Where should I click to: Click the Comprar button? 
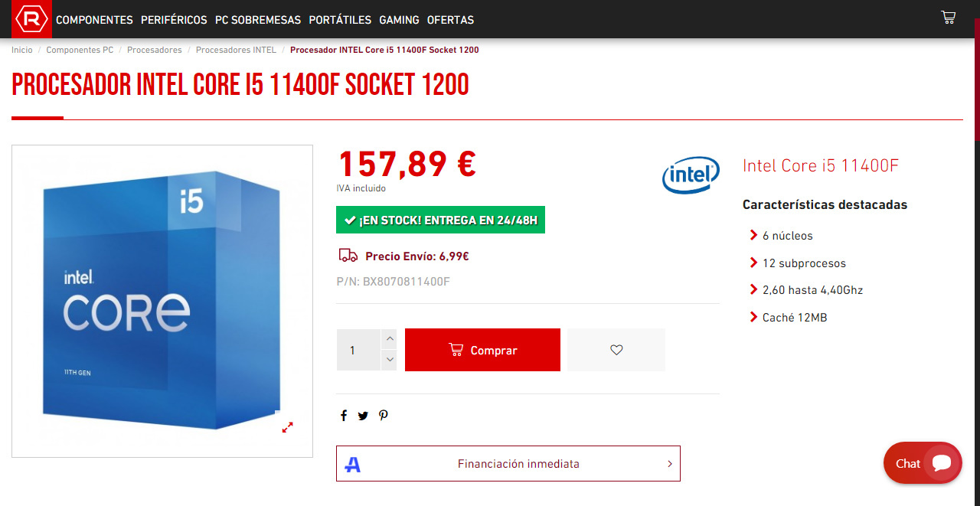point(482,350)
